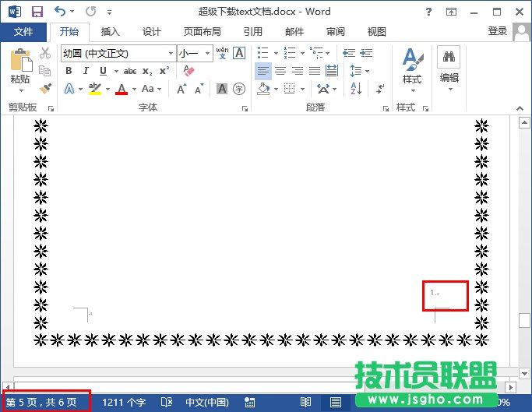The height and width of the screenshot is (412, 532).
Task: Click the Paste clipboard icon
Action: (x=20, y=62)
